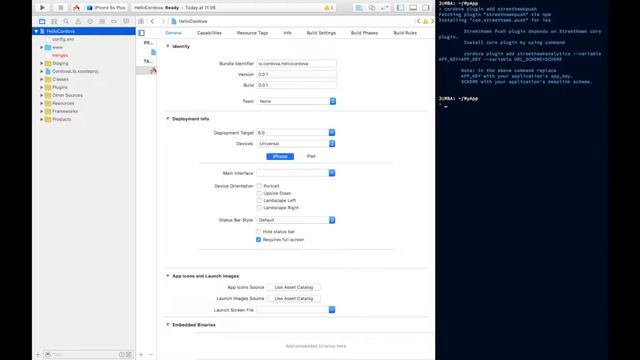
Task: Go back in editor history
Action: pos(152,21)
